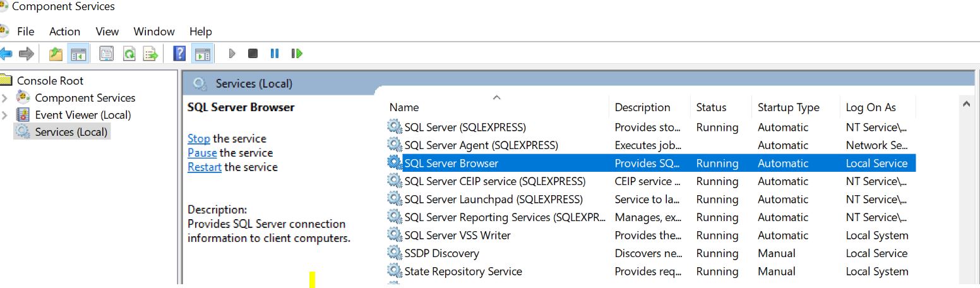Open the Action menu
Image resolution: width=980 pixels, height=288 pixels.
(x=64, y=32)
